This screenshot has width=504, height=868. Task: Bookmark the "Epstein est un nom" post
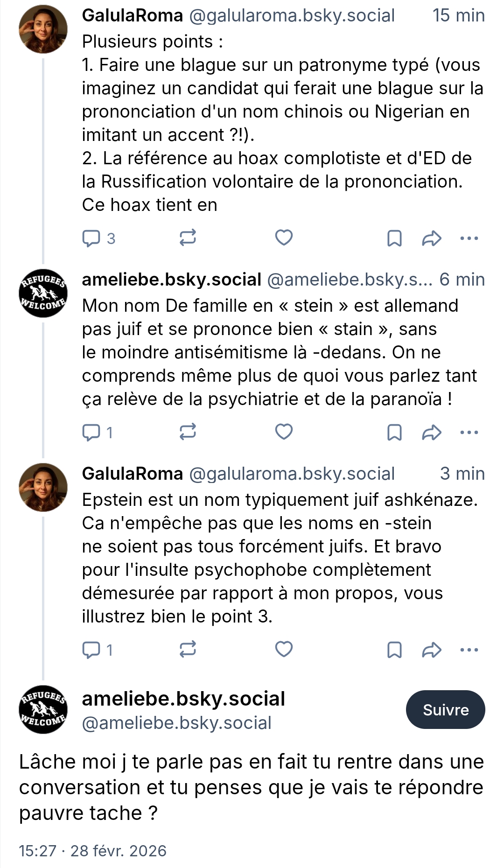click(x=394, y=650)
